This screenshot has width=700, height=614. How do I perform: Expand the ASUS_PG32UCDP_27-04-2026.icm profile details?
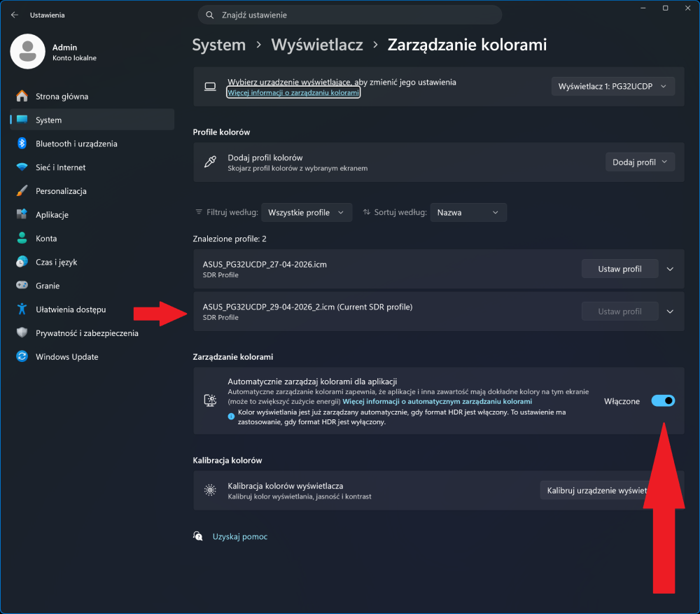pyautogui.click(x=670, y=269)
